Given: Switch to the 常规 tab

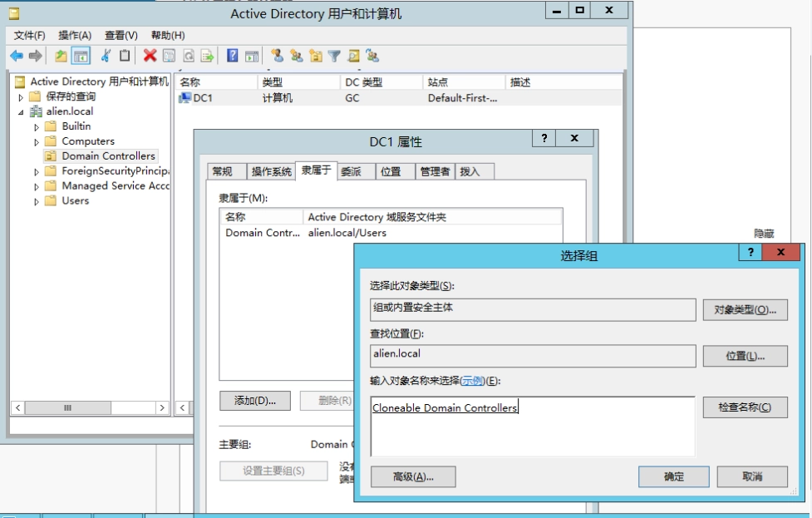Looking at the screenshot, I should [x=222, y=171].
